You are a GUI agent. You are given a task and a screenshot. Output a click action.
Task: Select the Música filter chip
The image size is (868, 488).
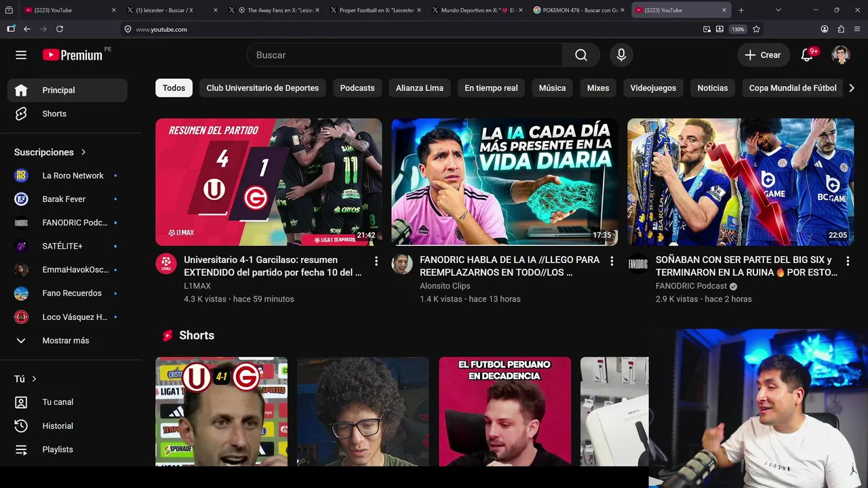(552, 88)
